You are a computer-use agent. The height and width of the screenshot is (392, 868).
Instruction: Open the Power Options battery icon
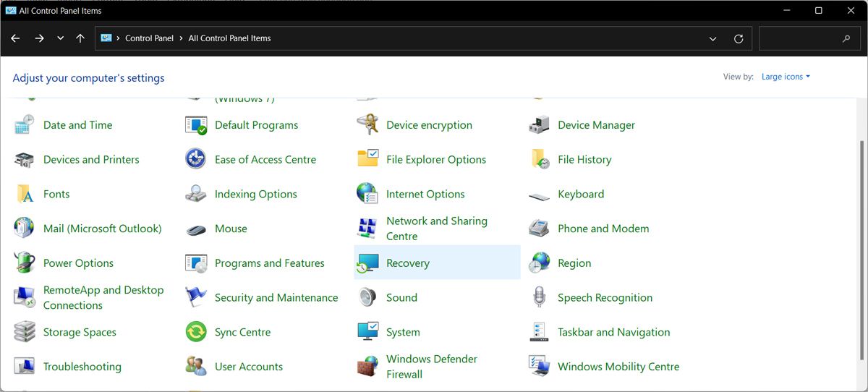25,263
